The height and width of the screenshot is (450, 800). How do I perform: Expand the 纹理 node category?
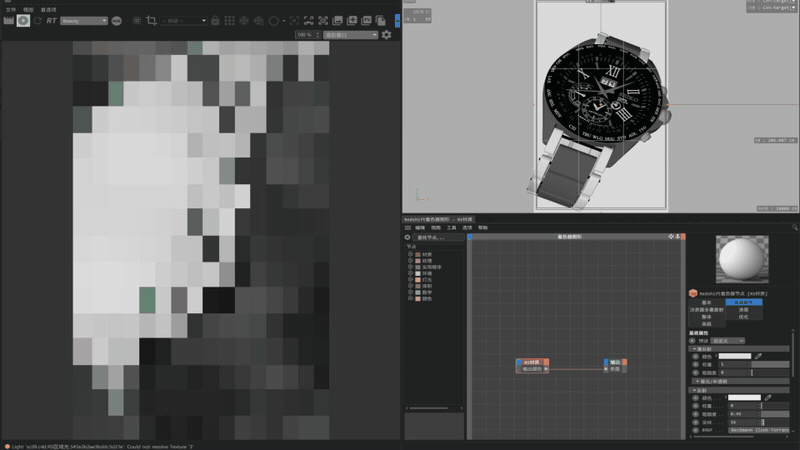(x=410, y=261)
